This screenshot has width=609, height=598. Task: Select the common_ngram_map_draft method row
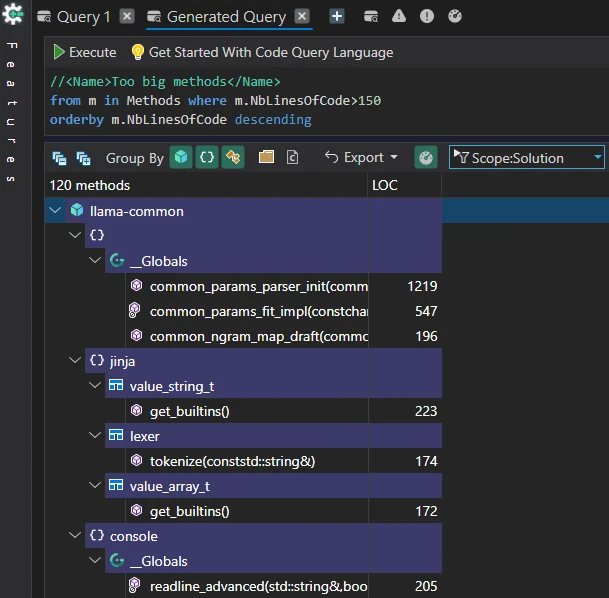(284, 336)
